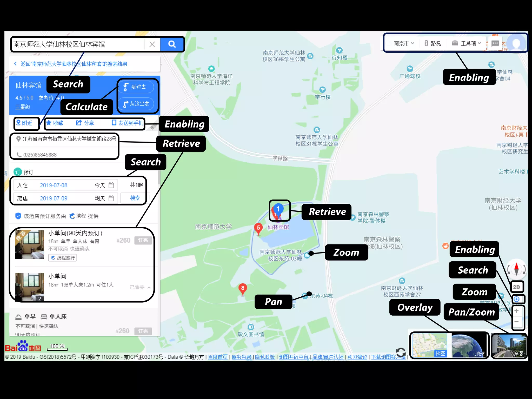Image resolution: width=532 pixels, height=399 pixels.
Task: Zoom in with the plus button
Action: pos(516,311)
